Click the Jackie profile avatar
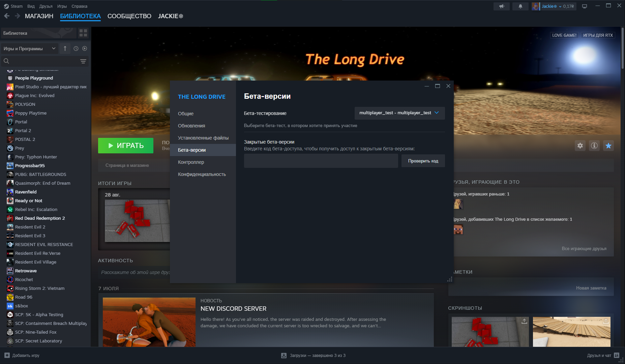The image size is (625, 364). 535,6
